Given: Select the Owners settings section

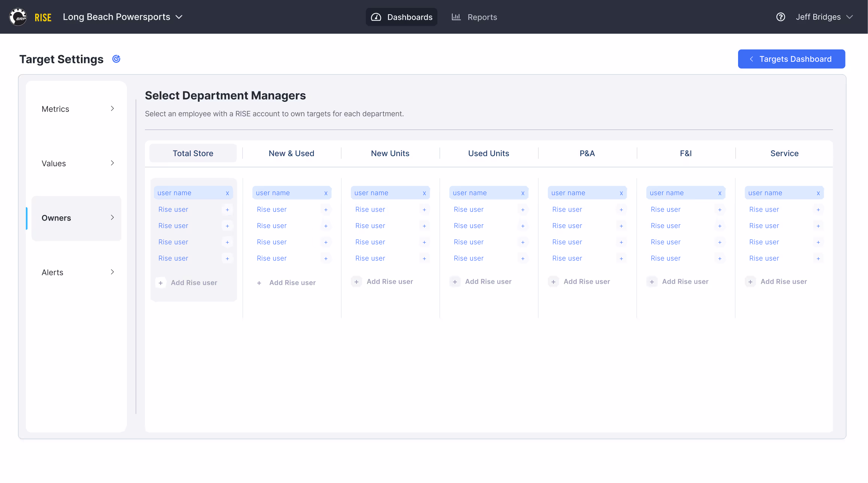Looking at the screenshot, I should pyautogui.click(x=76, y=218).
